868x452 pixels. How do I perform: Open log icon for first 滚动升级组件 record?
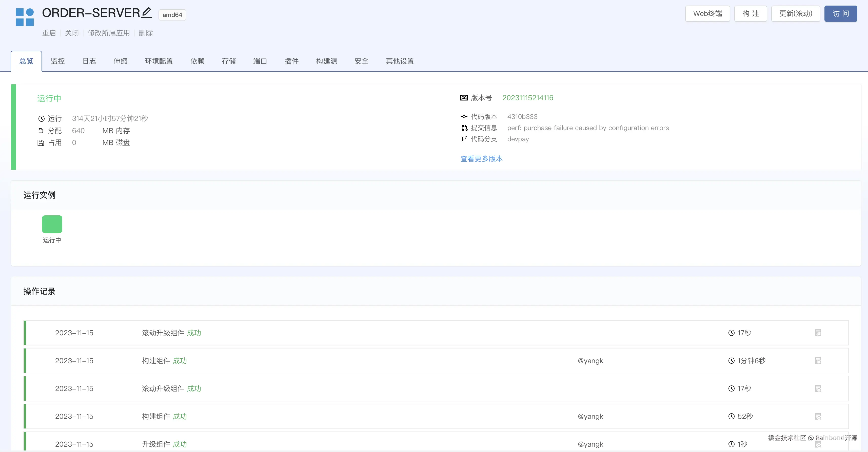click(x=818, y=333)
